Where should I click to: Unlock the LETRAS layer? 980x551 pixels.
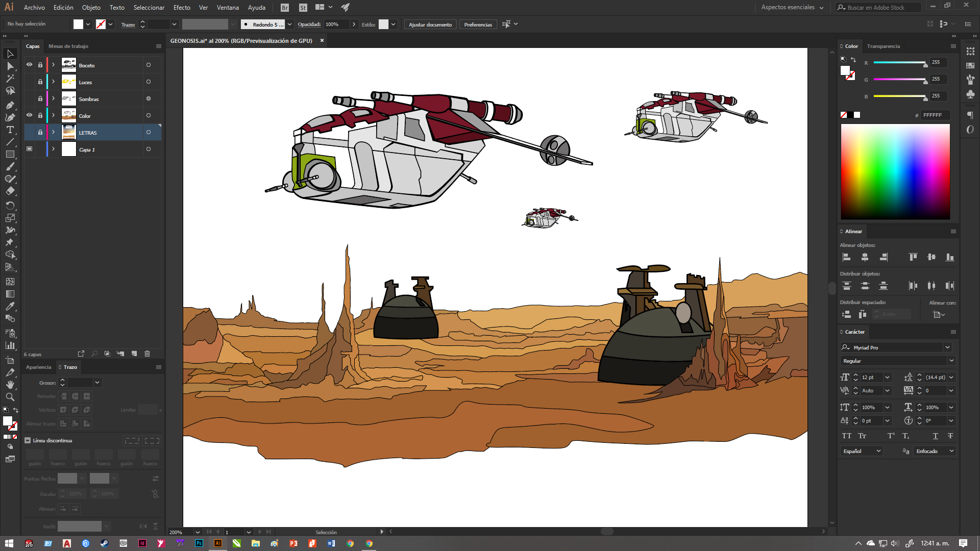40,132
